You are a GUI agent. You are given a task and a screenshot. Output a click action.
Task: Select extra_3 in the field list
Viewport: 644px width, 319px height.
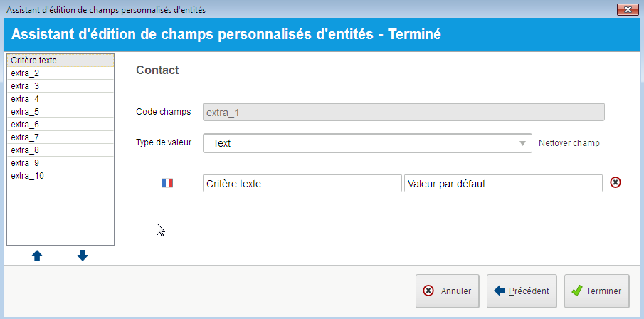[60, 86]
